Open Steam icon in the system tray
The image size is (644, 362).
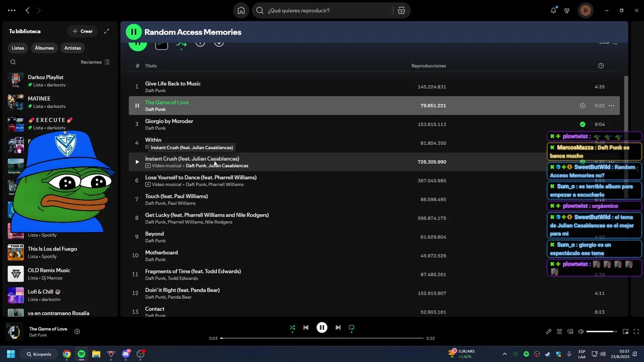(547, 354)
